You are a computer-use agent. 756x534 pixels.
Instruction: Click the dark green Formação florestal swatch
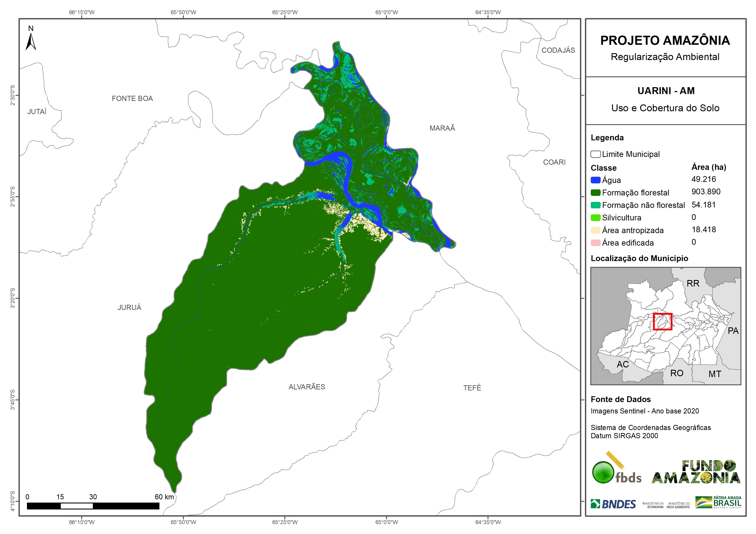coord(595,192)
